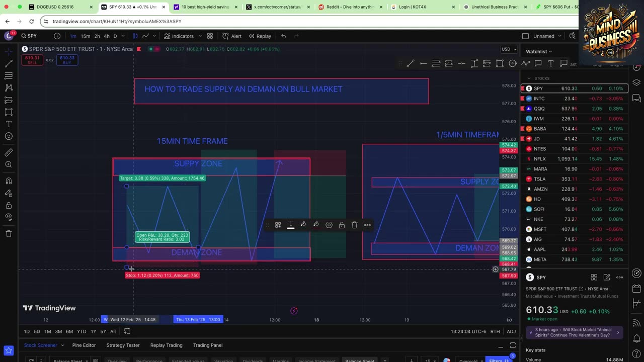Change drawing line color pencil icon
The width and height of the screenshot is (644, 362).
tap(303, 225)
